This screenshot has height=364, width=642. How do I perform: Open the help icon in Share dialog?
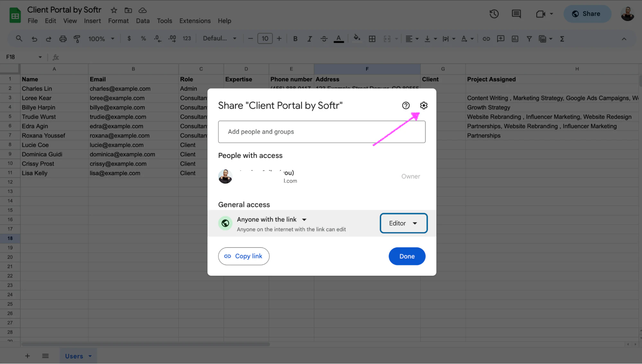click(x=406, y=106)
